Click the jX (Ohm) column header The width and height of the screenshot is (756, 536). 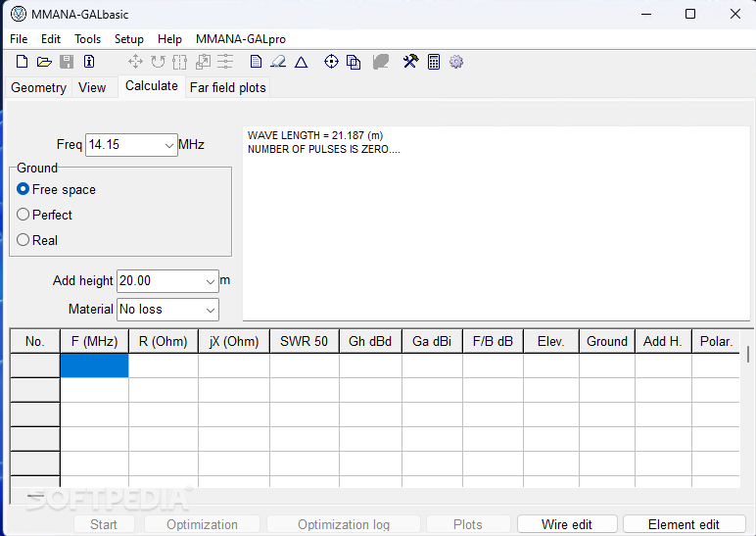(234, 342)
